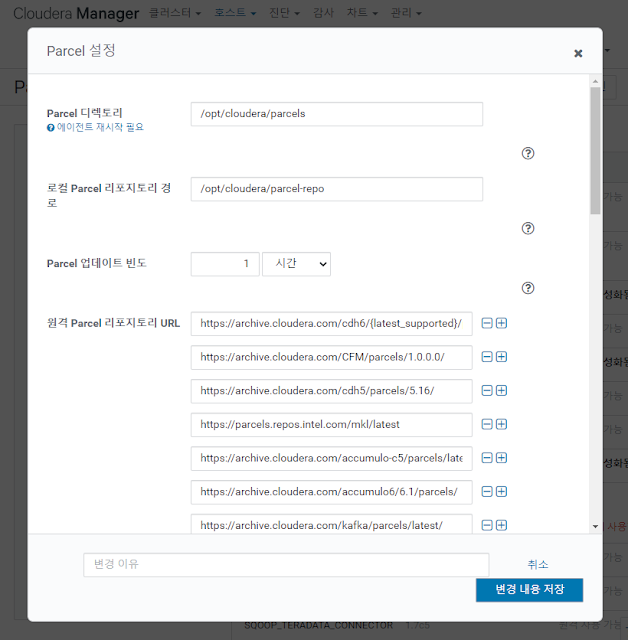
Task: Remove the cdh5 parcels 5.16 URL row
Action: tap(487, 391)
